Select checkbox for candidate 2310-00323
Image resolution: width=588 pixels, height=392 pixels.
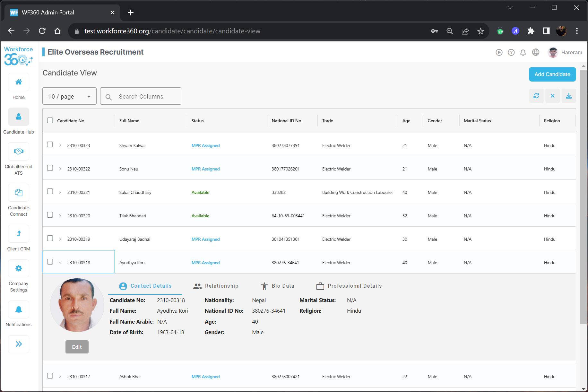coord(50,145)
